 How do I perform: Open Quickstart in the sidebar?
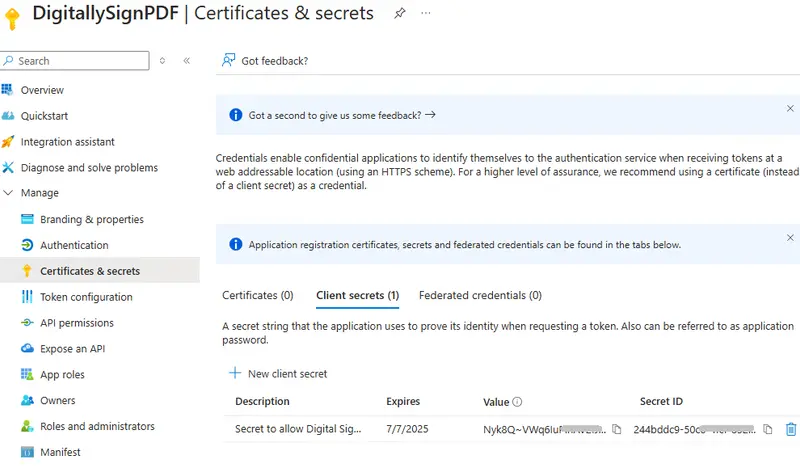pos(44,116)
